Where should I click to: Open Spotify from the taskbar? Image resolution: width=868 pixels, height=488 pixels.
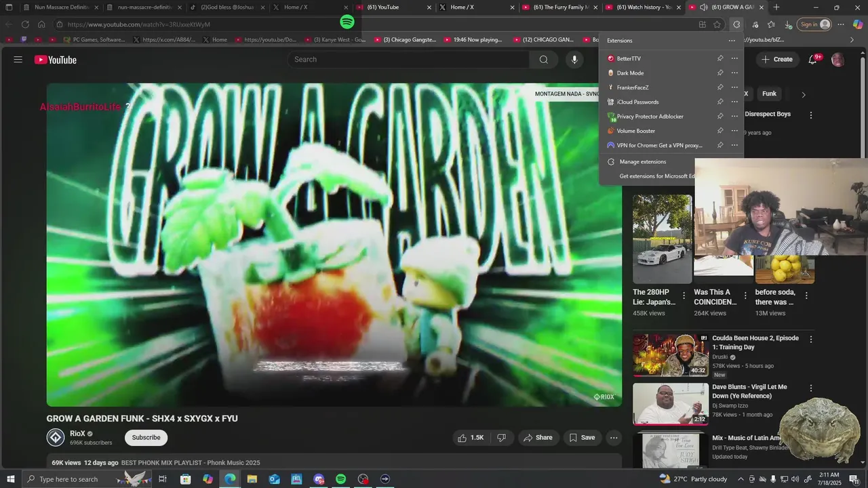[341, 479]
